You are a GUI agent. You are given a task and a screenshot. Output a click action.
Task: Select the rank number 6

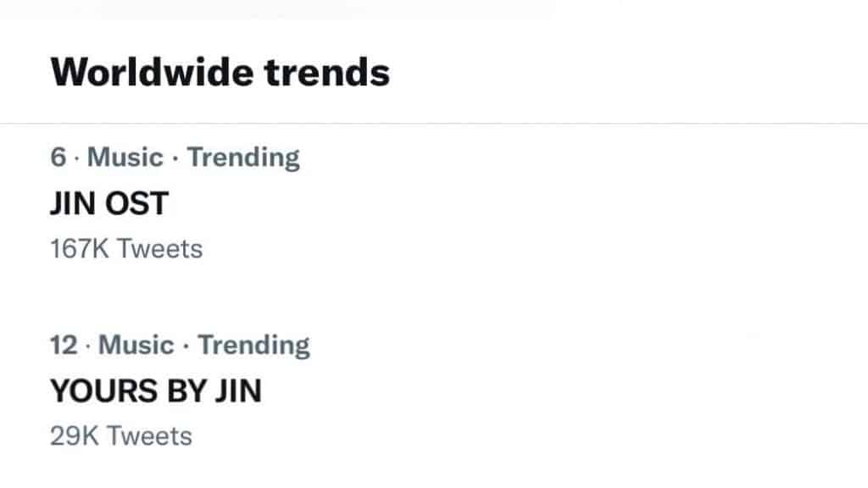tap(58, 158)
